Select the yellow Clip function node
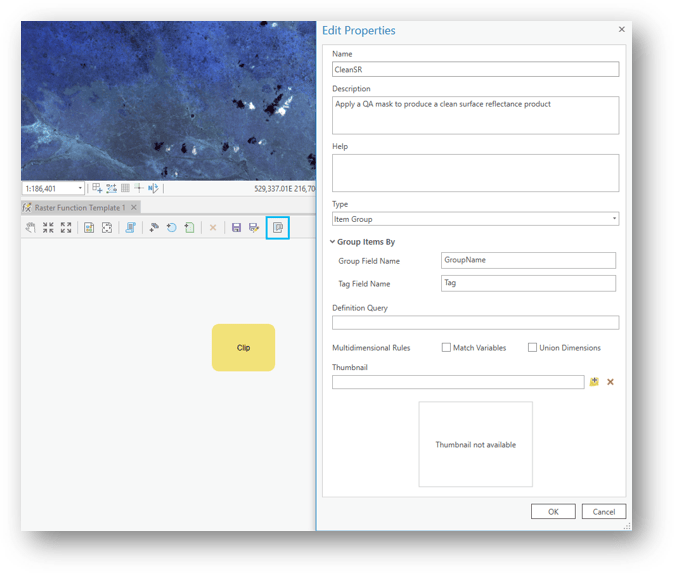Screen dimensions: 674x573 coord(243,347)
